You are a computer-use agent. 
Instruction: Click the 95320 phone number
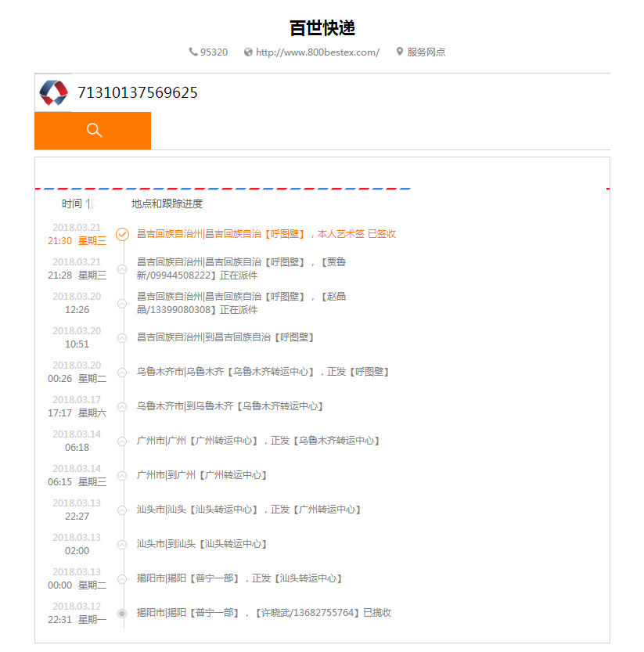coord(214,52)
